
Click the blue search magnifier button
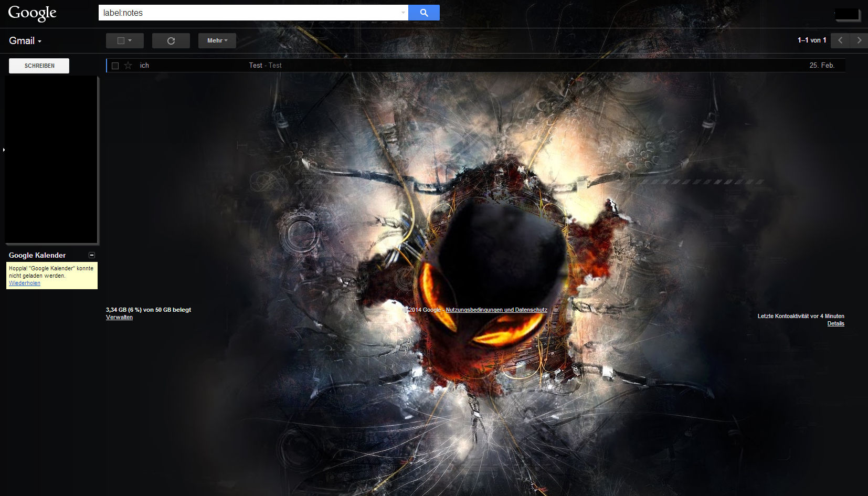(424, 13)
